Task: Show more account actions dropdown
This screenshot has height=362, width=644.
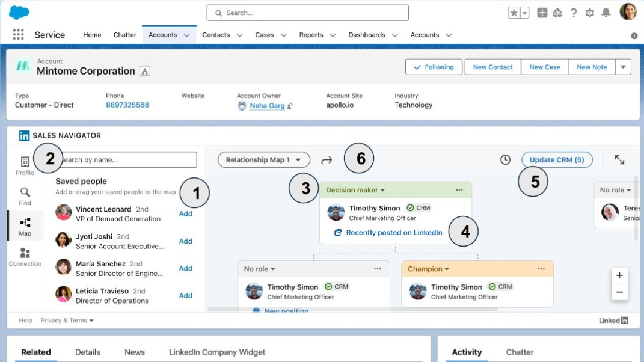Action: (x=623, y=67)
